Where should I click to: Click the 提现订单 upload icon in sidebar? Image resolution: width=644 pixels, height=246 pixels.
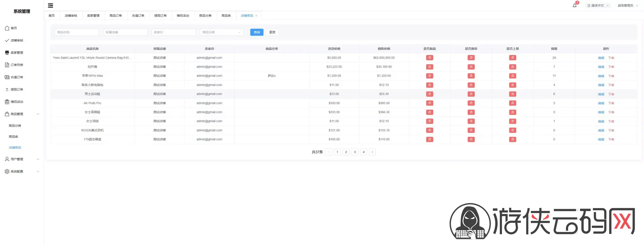point(7,89)
